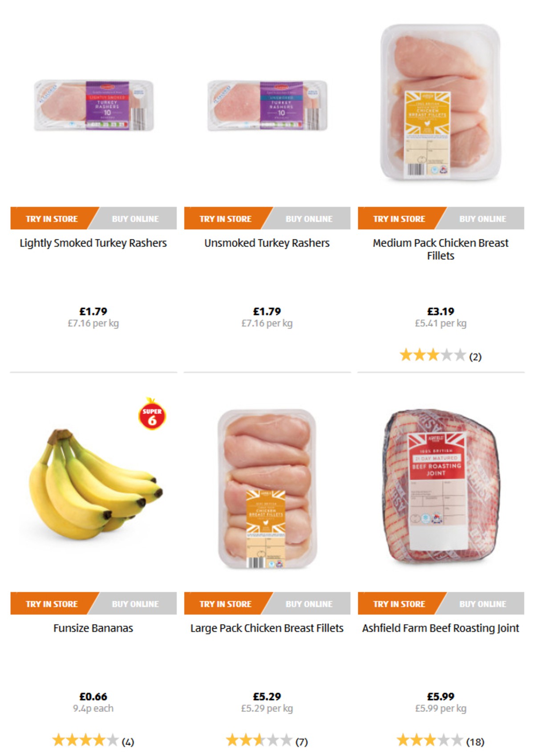
Task: Open the Unsmoked Turkey Rashers product link
Action: [x=267, y=243]
